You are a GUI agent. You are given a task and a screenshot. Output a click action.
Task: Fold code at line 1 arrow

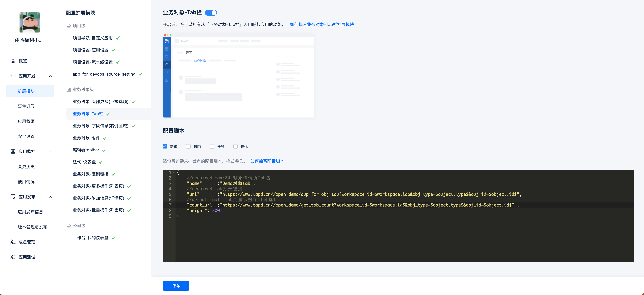174,173
